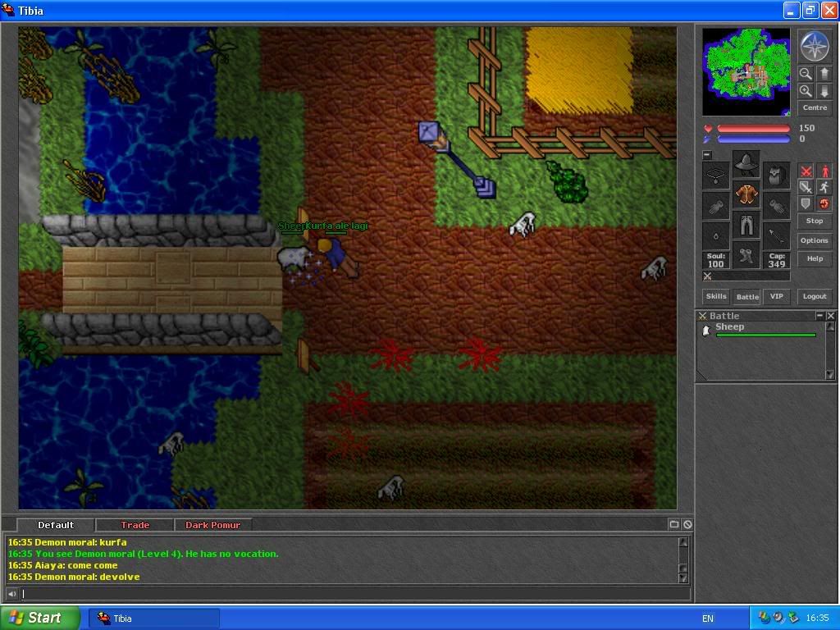Screen dimensions: 840x630
Task: Click chat message 'Demon moral: kurfa'
Action: coord(67,542)
